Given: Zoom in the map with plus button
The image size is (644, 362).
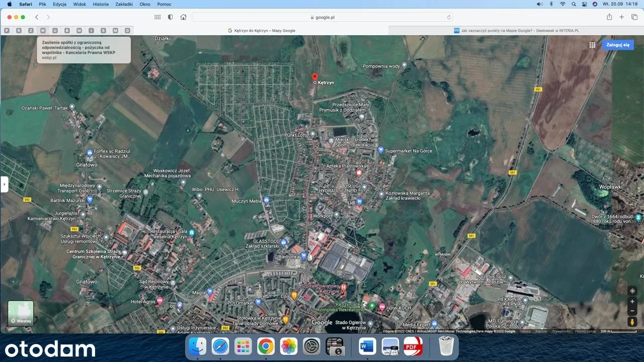Looking at the screenshot, I should pyautogui.click(x=632, y=302).
